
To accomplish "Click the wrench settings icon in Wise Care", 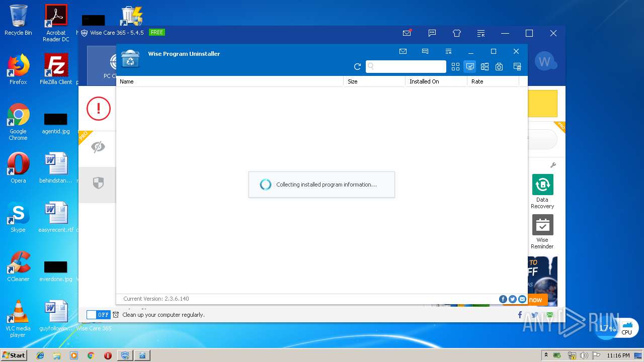I will [x=553, y=165].
